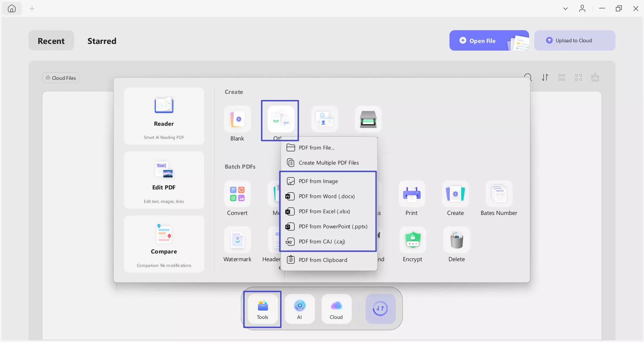
Task: Create a Blank PDF document
Action: pyautogui.click(x=237, y=123)
